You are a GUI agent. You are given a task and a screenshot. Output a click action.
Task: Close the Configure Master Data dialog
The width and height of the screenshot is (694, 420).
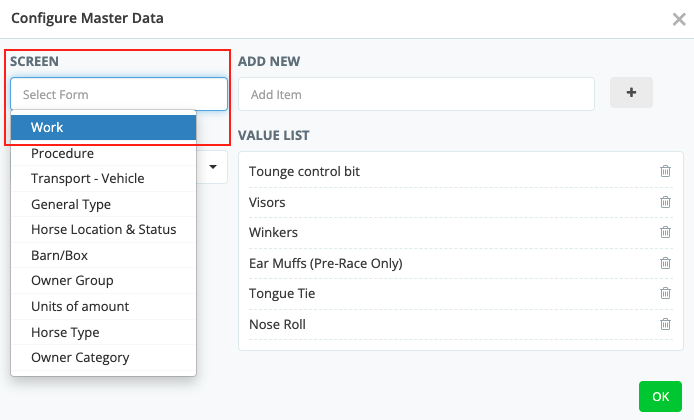point(678,19)
